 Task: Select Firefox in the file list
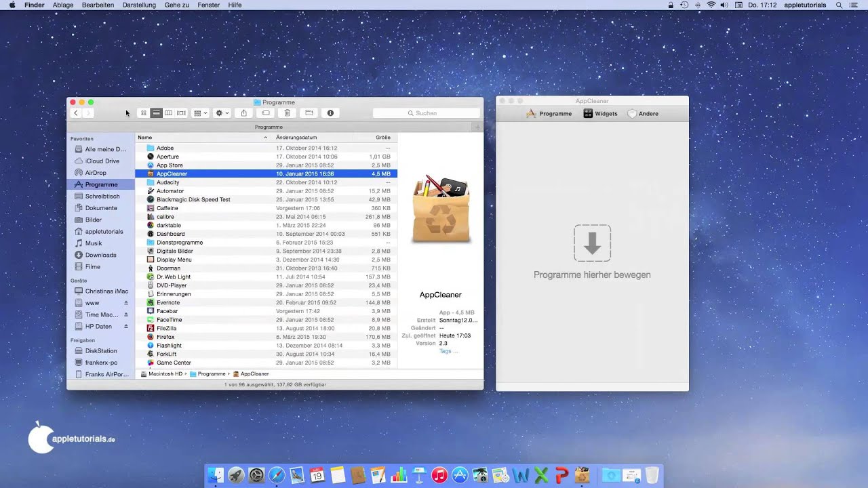266,337
